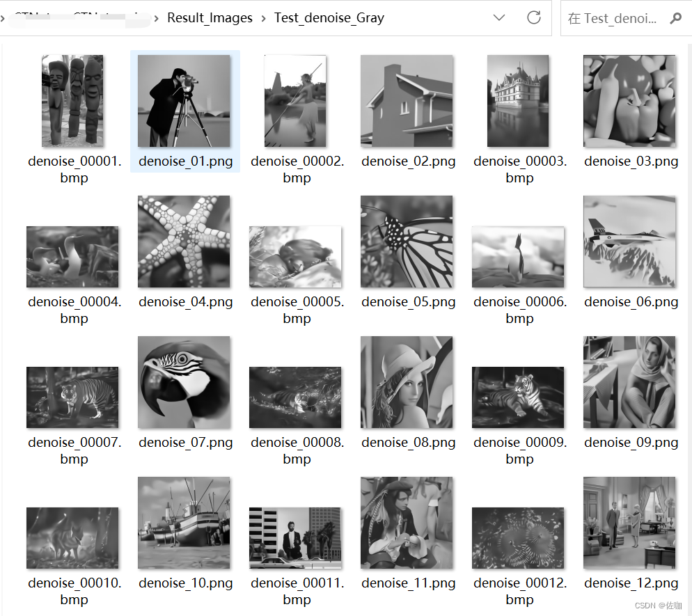Select denoise_00005.bmp sleeping child thumbnail
This screenshot has height=616, width=692.
tap(295, 257)
